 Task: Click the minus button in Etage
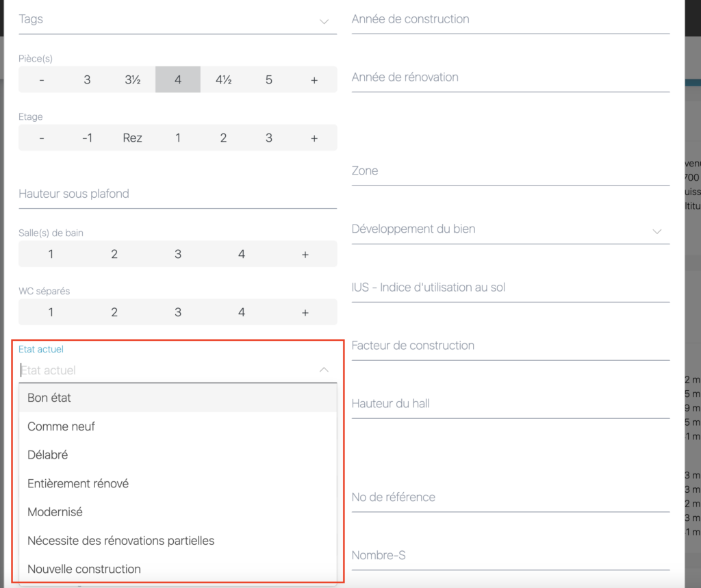42,138
